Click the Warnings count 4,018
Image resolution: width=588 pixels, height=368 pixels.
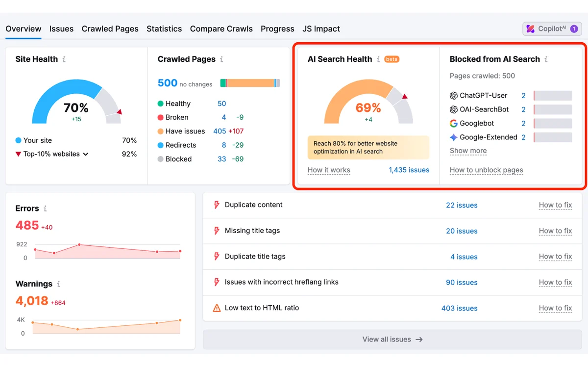pyautogui.click(x=32, y=301)
